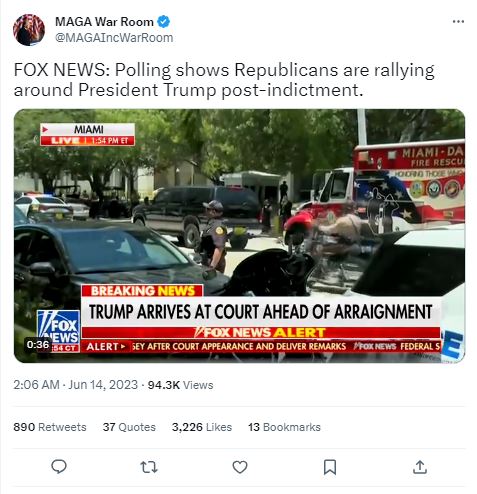This screenshot has width=477, height=494.
Task: Click the 94.3K Views count
Action: (180, 385)
